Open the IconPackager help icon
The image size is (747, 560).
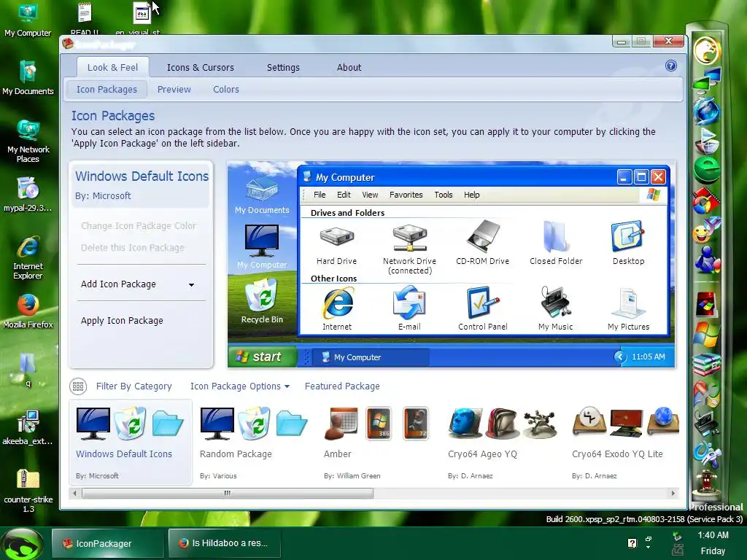click(671, 66)
